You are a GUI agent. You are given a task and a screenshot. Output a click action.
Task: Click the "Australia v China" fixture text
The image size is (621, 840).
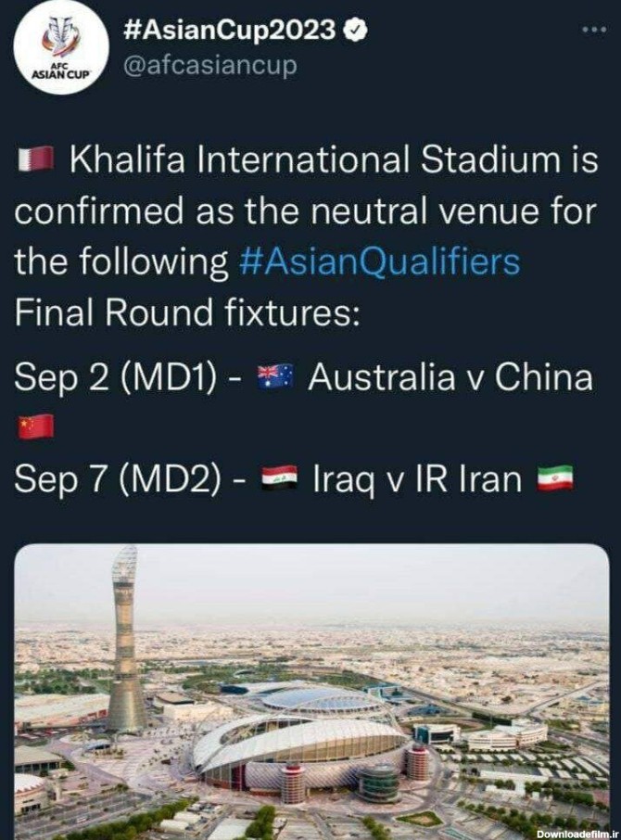(x=450, y=376)
